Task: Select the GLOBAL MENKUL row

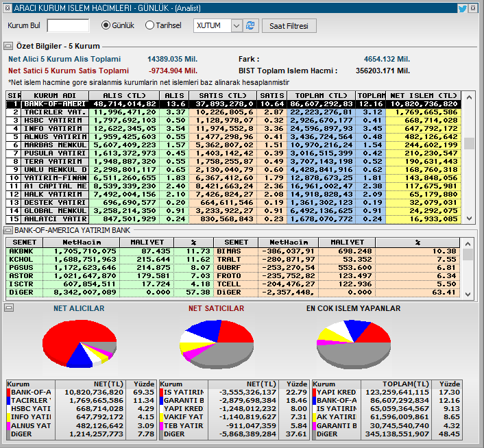Action: 234,211
